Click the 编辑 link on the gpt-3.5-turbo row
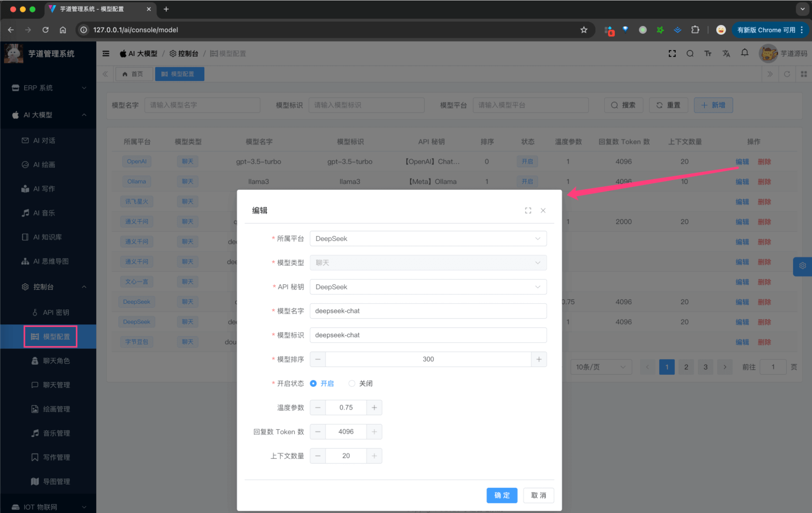812x513 pixels. 742,161
